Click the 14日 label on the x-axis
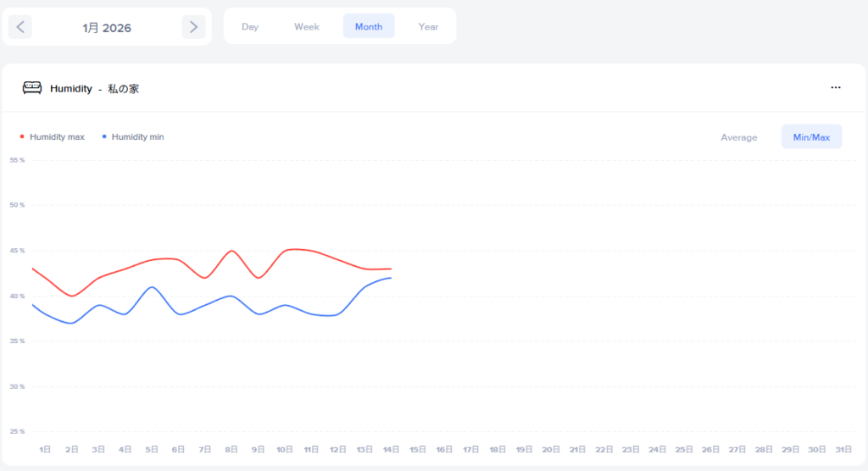This screenshot has width=868, height=471. point(390,449)
